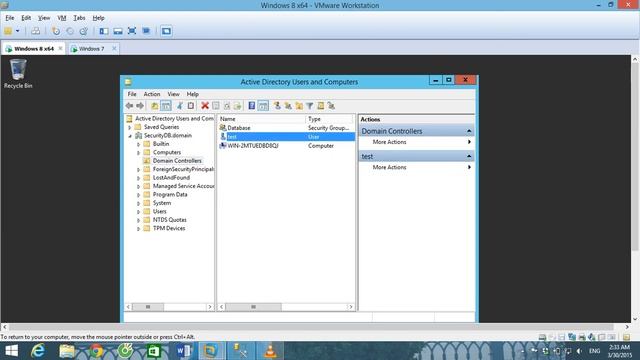640x360 pixels.
Task: Click the Windows Start button
Action: tap(11, 351)
